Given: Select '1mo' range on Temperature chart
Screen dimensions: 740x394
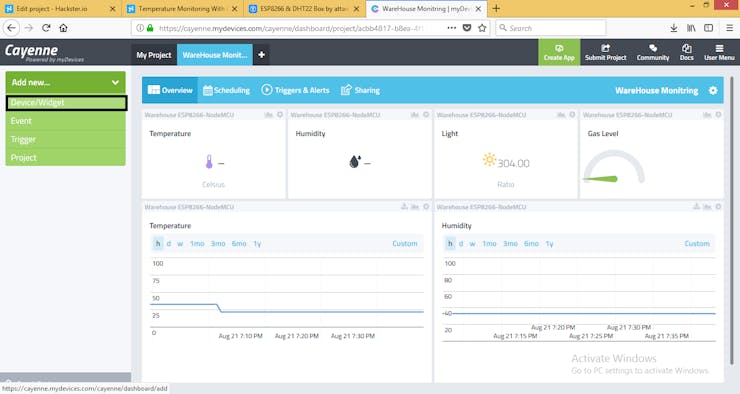Looking at the screenshot, I should [x=197, y=243].
